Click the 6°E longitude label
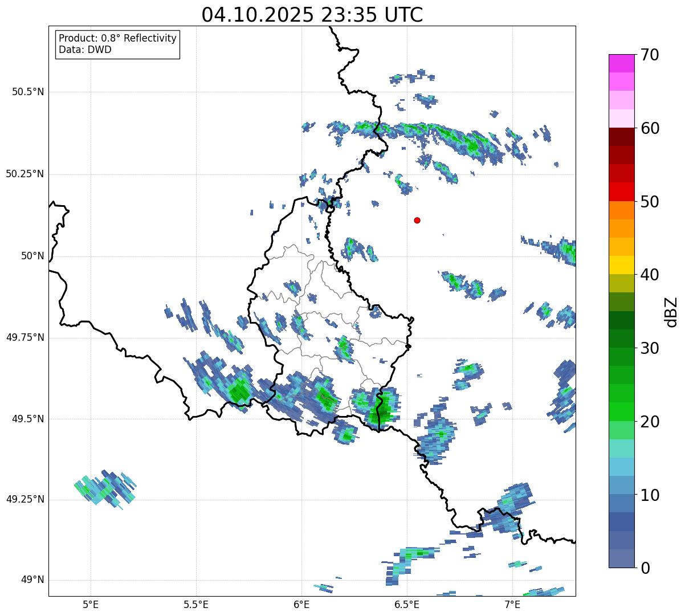The image size is (685, 616). point(301,604)
